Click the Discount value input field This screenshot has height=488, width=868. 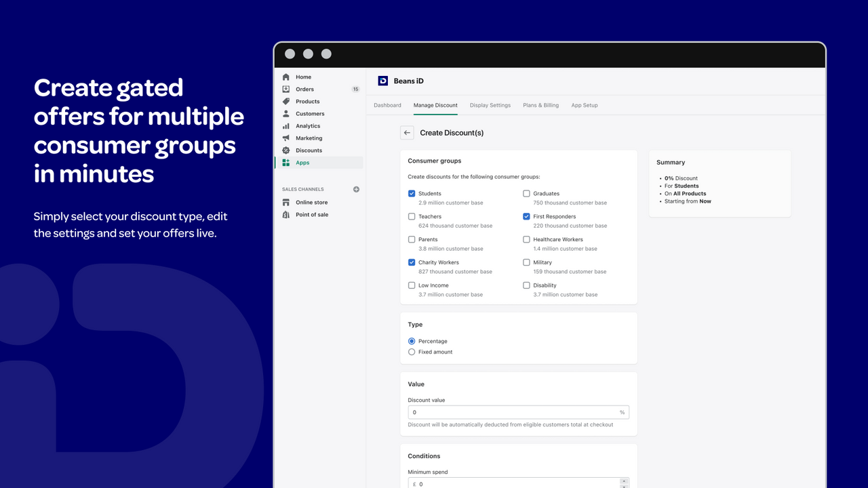pos(518,412)
